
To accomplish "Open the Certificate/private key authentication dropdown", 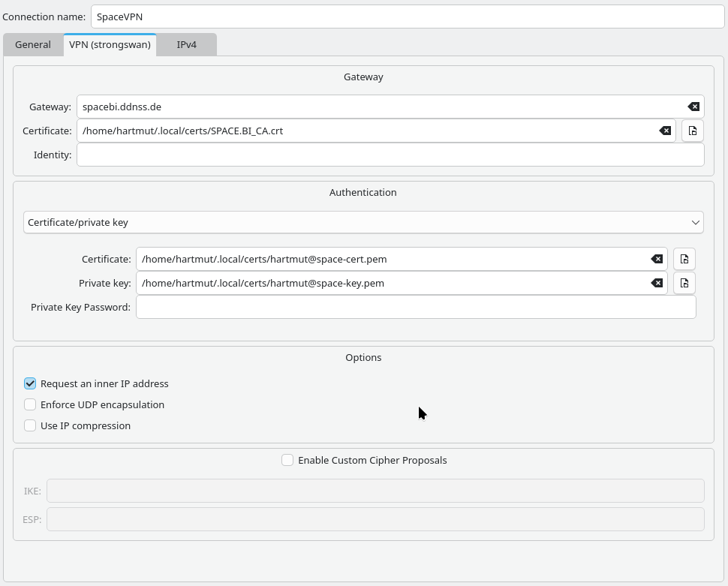I will click(363, 222).
